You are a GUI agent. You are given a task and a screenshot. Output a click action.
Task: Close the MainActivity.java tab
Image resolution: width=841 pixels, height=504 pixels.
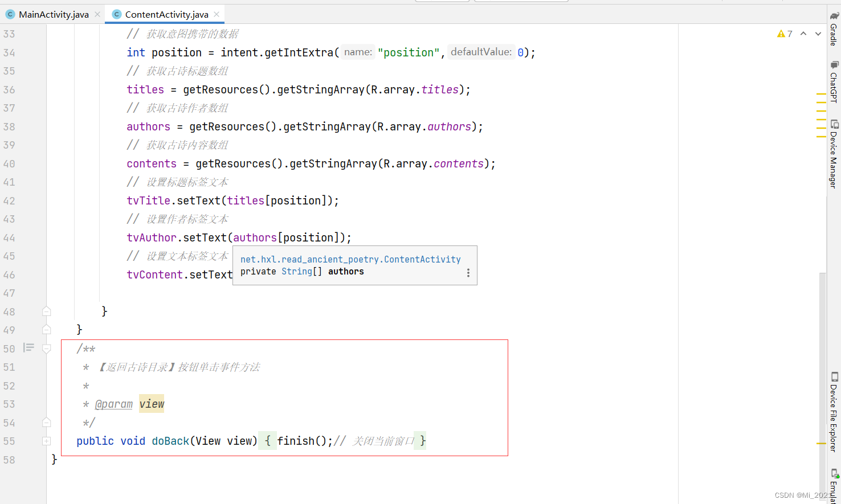(x=97, y=14)
